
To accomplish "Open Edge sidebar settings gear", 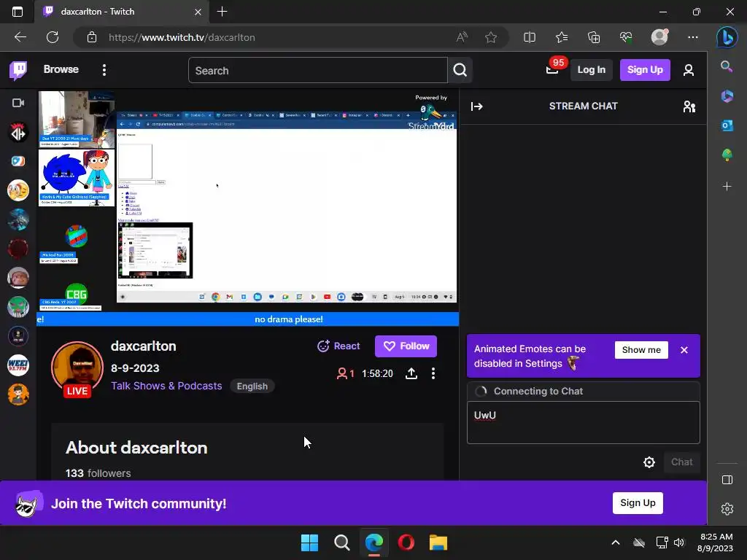I will pyautogui.click(x=727, y=509).
